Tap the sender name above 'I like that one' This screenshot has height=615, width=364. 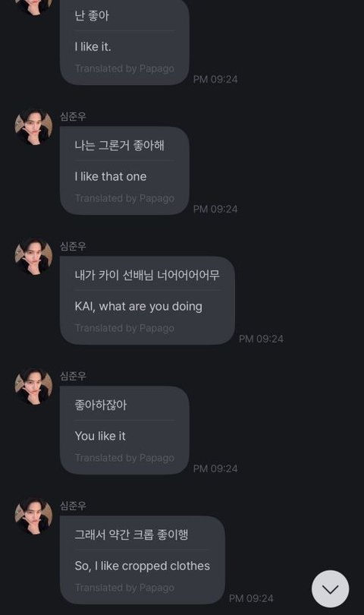pyautogui.click(x=73, y=116)
